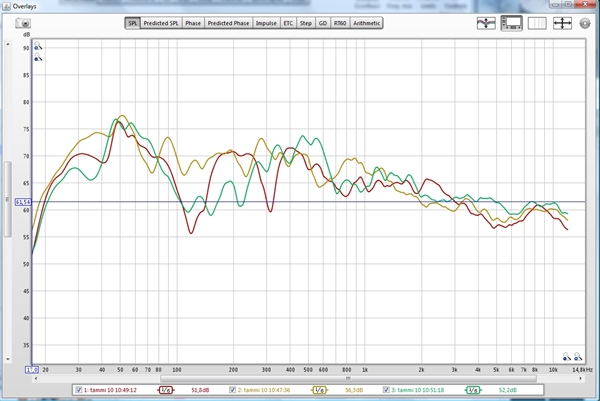Click the 1,0 frequency cursor label
The image size is (600, 401).
(32, 370)
